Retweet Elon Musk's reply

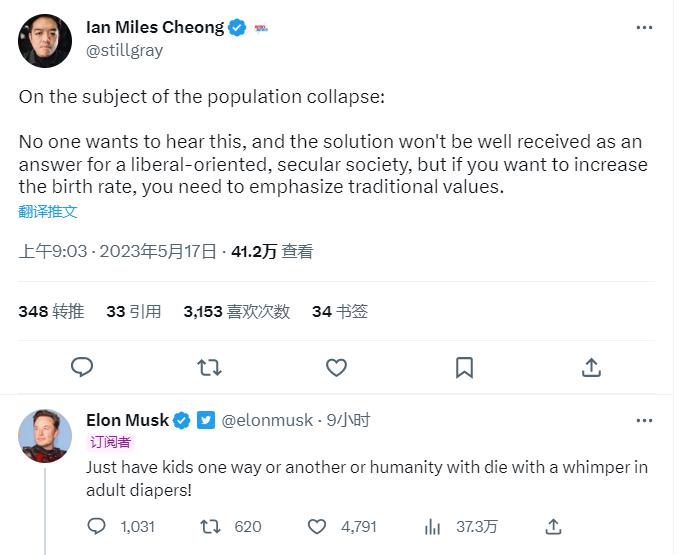pyautogui.click(x=212, y=526)
